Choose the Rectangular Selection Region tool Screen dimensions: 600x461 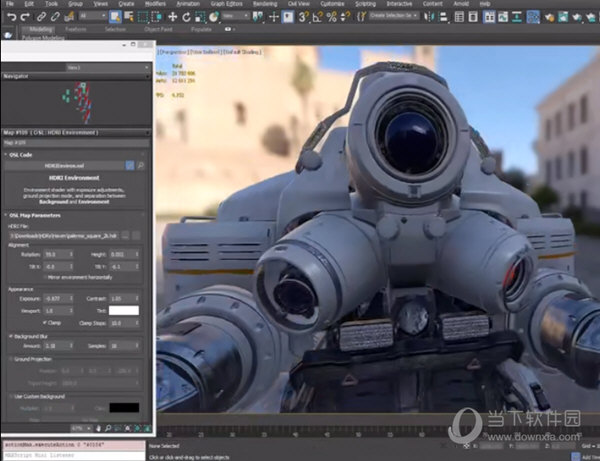(x=143, y=17)
